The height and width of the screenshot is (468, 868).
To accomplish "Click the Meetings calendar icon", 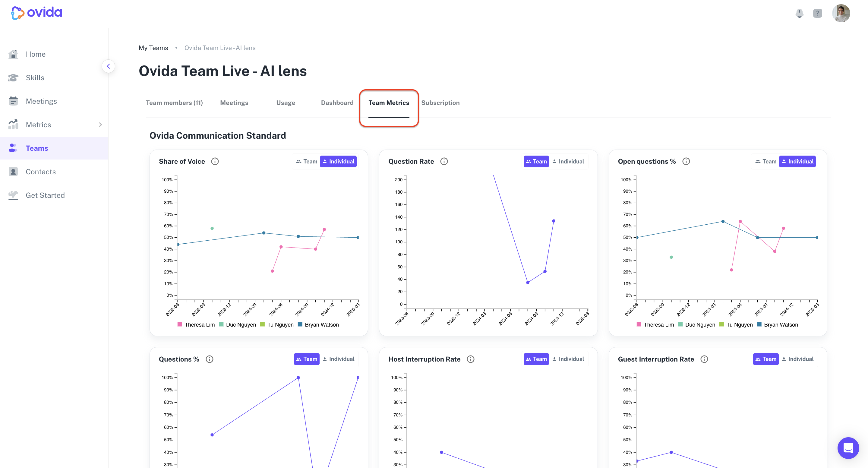I will [x=13, y=101].
